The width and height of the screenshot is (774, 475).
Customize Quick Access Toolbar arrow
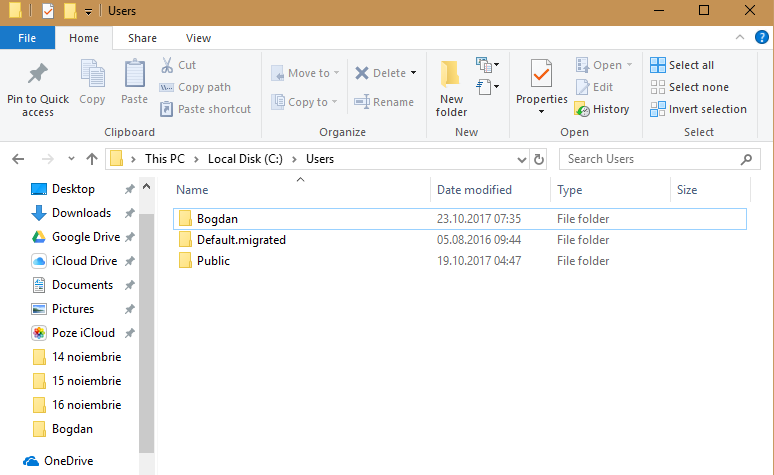pos(88,12)
